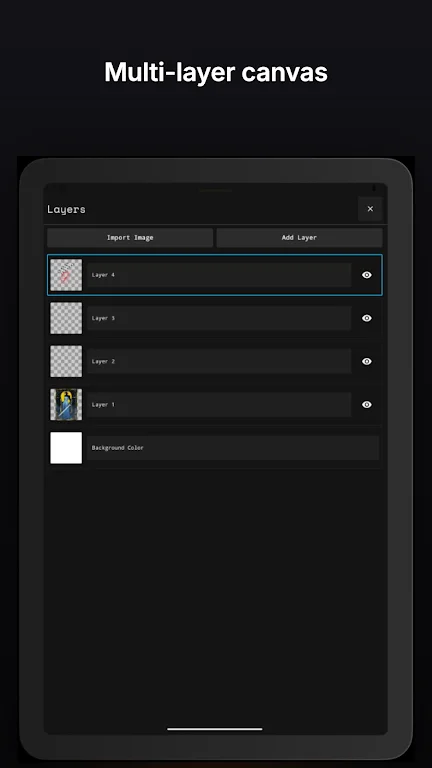Edit the Layer 4 name field

[219, 275]
